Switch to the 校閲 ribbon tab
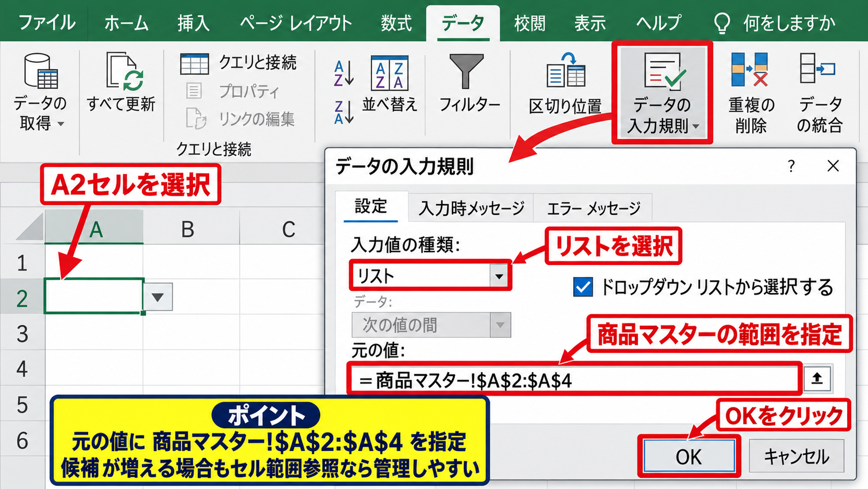This screenshot has width=868, height=489. (x=530, y=23)
